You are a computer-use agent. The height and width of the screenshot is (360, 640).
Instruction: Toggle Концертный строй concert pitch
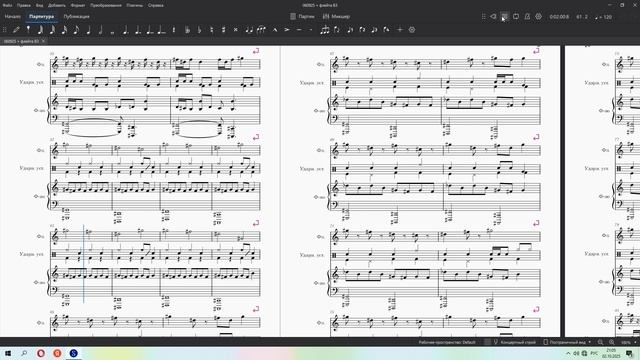click(514, 342)
